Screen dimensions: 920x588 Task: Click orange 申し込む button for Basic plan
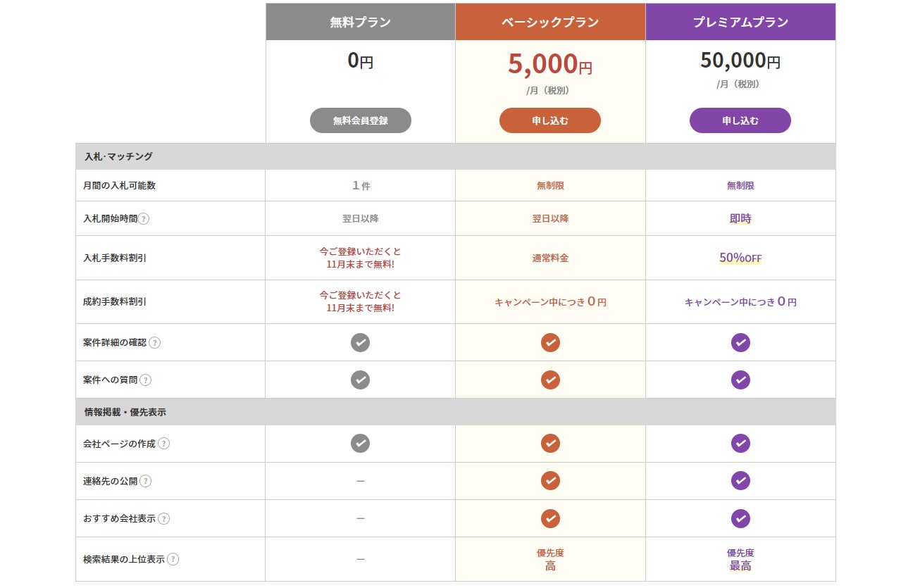(x=550, y=120)
